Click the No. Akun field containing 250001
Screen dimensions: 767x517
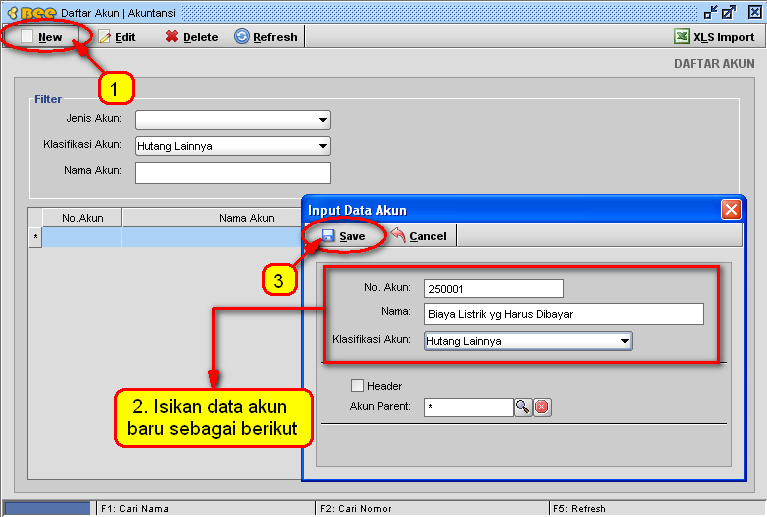[494, 289]
